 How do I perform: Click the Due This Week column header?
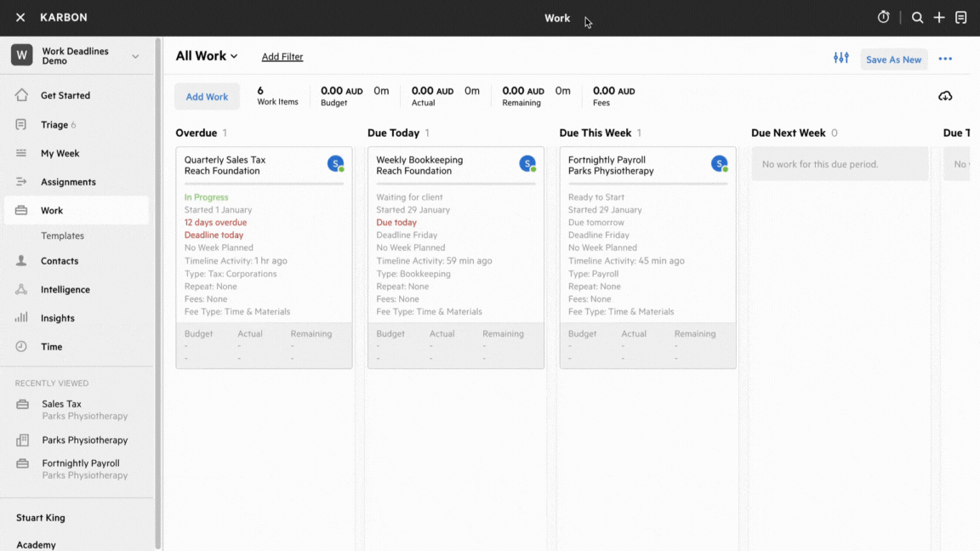(x=595, y=133)
